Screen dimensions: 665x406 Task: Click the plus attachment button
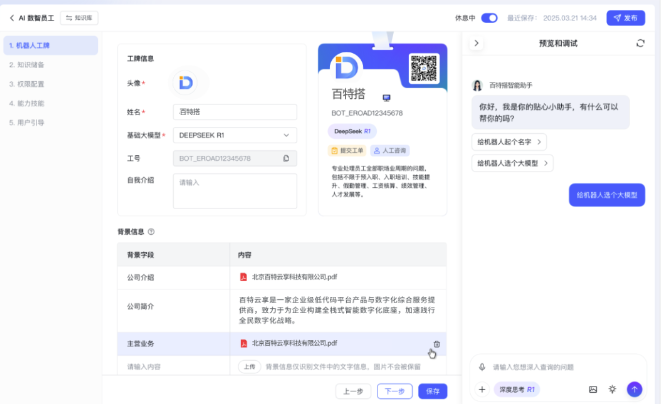tap(482, 389)
